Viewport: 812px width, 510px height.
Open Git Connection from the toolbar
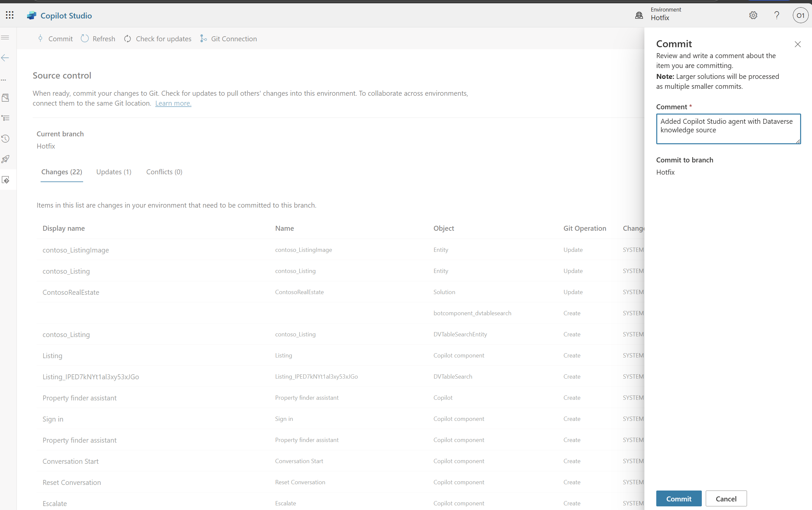tap(229, 39)
